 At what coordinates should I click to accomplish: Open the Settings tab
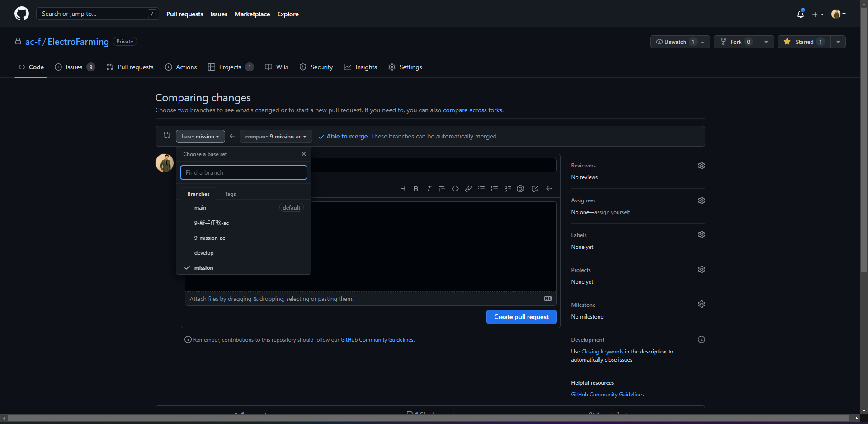[x=406, y=67]
